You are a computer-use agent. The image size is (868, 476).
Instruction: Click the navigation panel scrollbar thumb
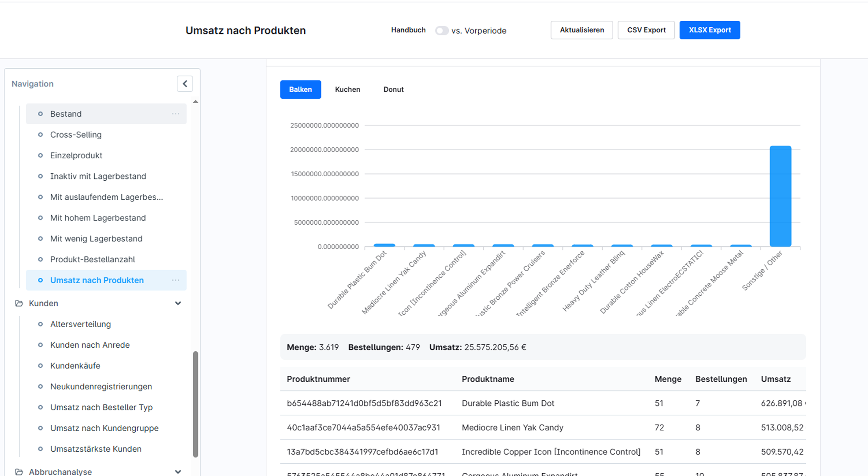[196, 404]
